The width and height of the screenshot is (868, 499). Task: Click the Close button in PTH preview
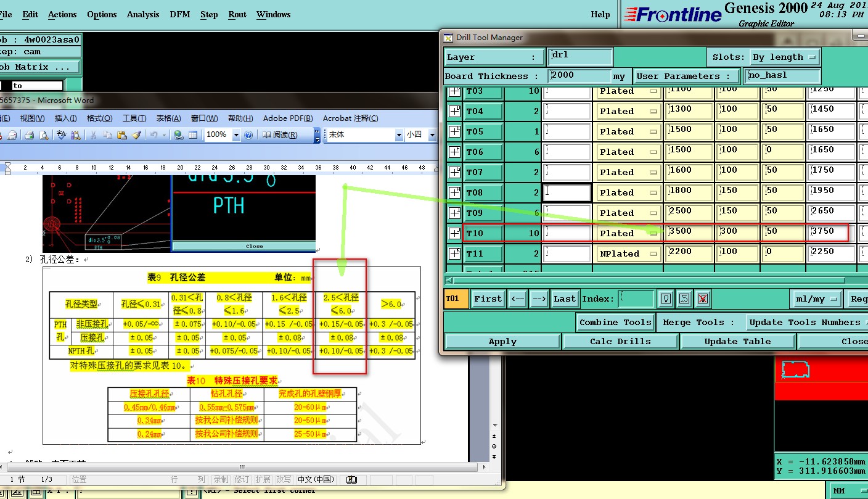[x=244, y=246]
